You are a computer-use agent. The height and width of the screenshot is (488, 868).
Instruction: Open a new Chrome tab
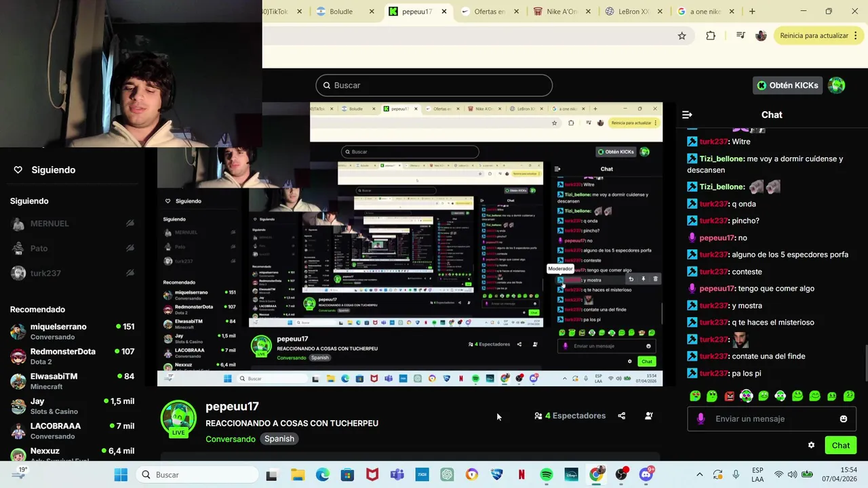tap(752, 12)
